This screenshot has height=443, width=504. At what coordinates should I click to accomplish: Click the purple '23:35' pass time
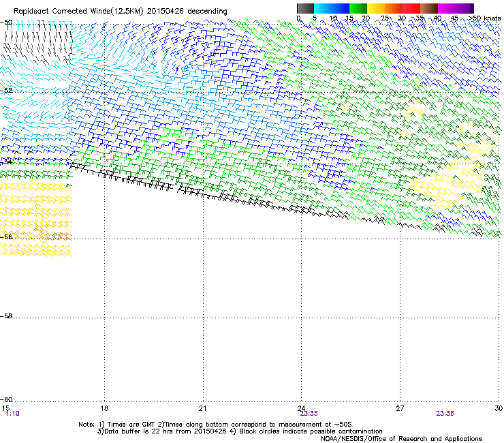click(309, 414)
